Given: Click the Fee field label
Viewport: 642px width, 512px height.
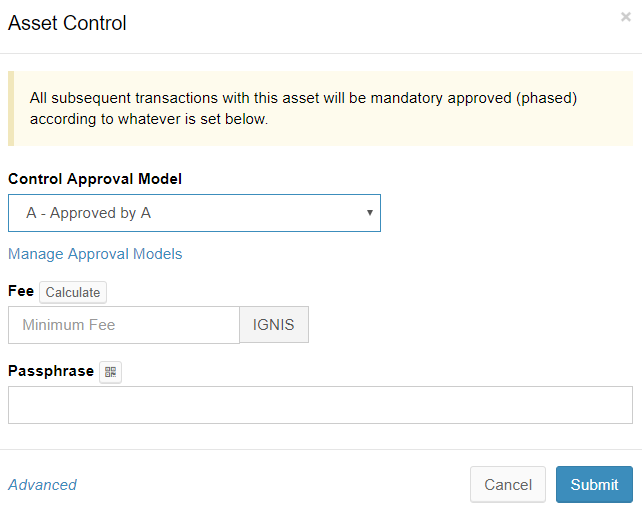Looking at the screenshot, I should pos(21,291).
